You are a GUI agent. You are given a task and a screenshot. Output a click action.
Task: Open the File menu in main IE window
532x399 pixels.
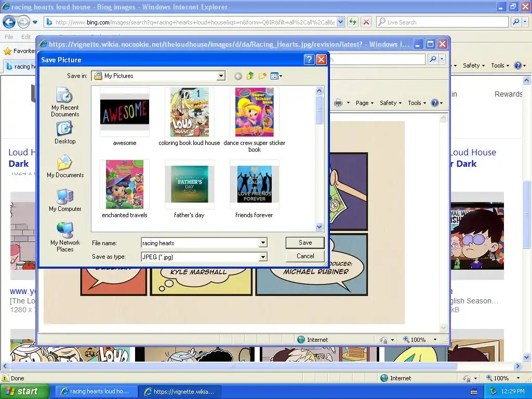coord(9,37)
